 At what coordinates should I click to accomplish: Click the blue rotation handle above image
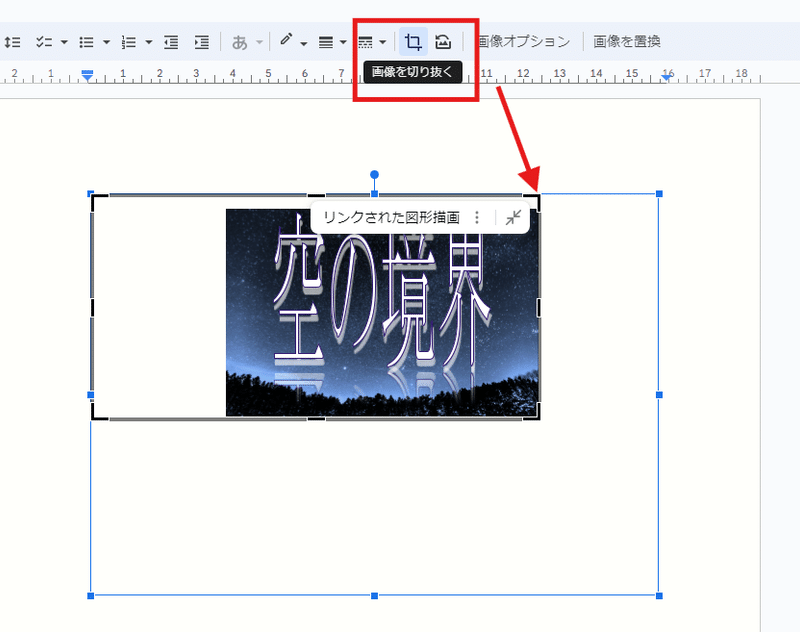coord(374,175)
